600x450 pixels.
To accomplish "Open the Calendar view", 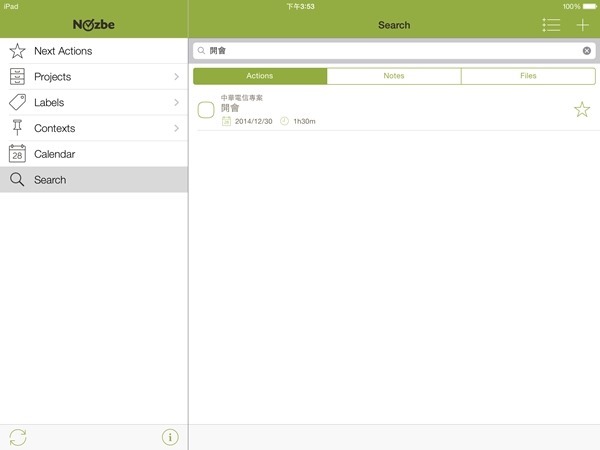I will pos(94,153).
